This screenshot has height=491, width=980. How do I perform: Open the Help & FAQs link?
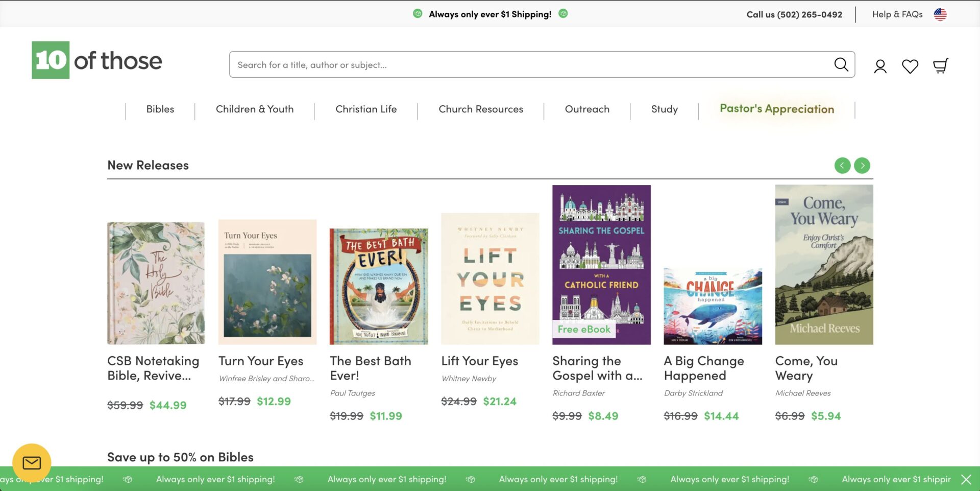click(x=897, y=14)
